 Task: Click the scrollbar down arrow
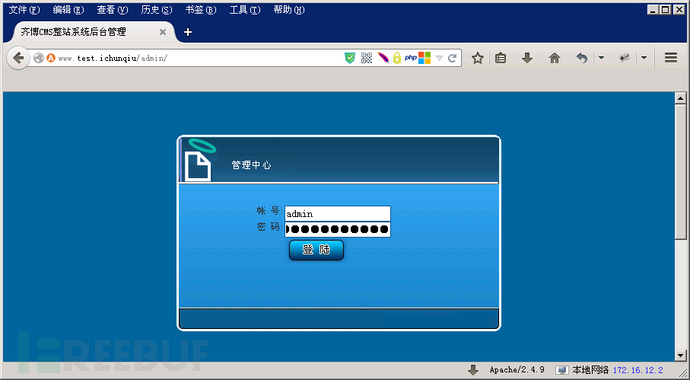(680, 355)
